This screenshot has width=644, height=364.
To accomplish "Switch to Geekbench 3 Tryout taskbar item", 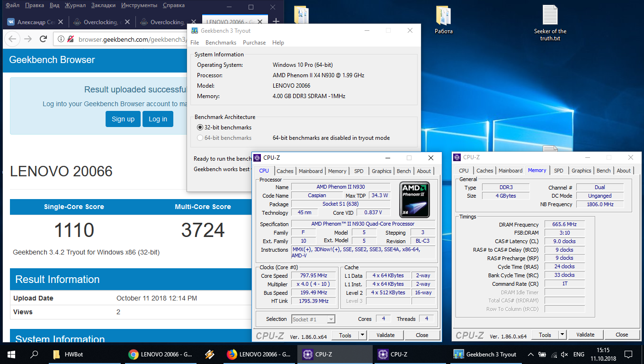I will (486, 354).
